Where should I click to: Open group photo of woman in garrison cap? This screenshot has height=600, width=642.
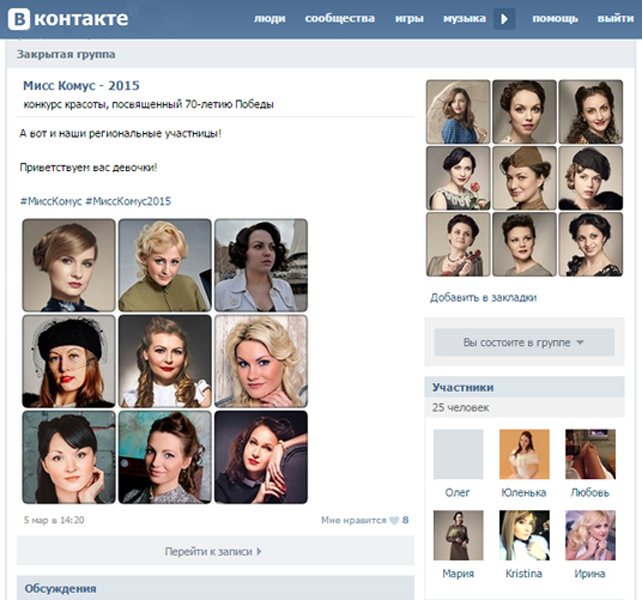click(x=524, y=178)
